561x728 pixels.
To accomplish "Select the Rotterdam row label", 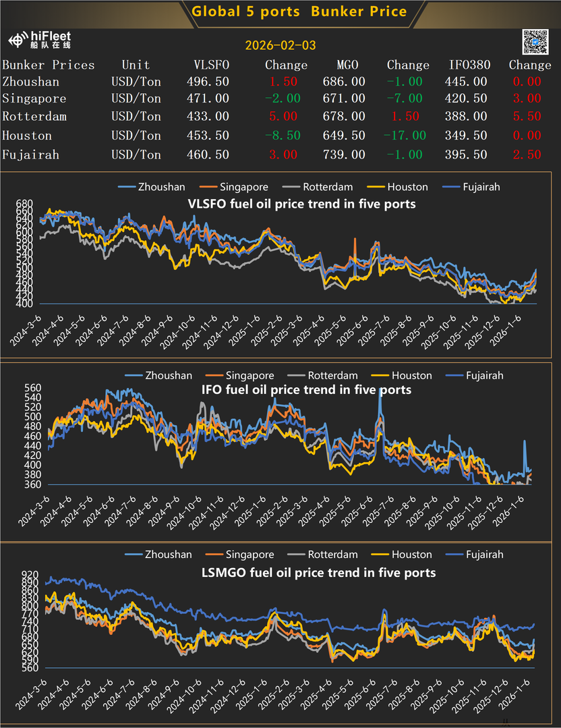I will [34, 117].
